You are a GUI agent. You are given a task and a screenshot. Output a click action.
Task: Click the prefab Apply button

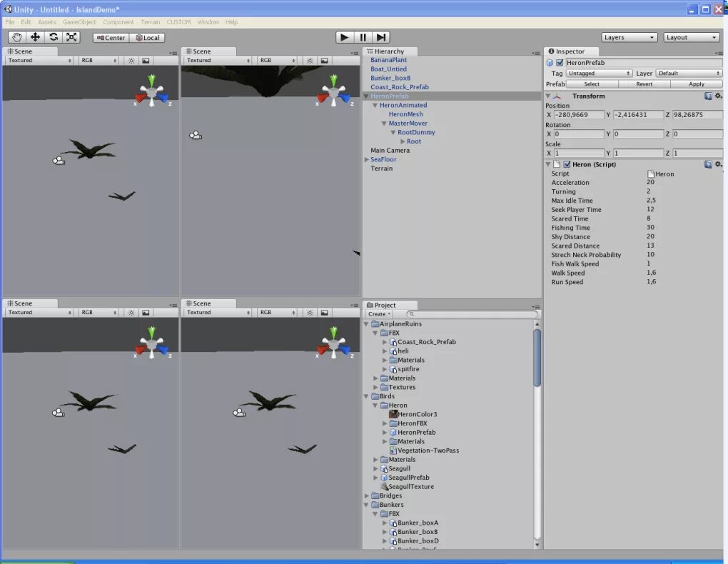click(x=697, y=84)
